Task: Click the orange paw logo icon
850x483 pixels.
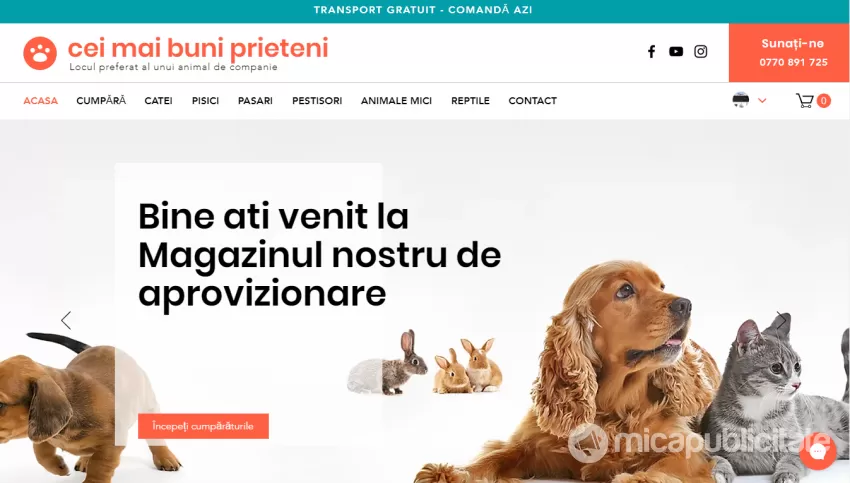Action: coord(40,53)
